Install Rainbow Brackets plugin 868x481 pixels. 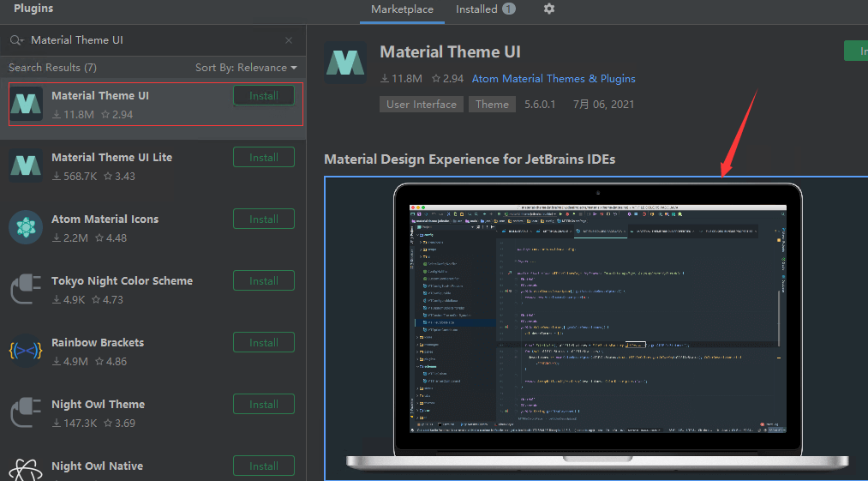(x=264, y=342)
